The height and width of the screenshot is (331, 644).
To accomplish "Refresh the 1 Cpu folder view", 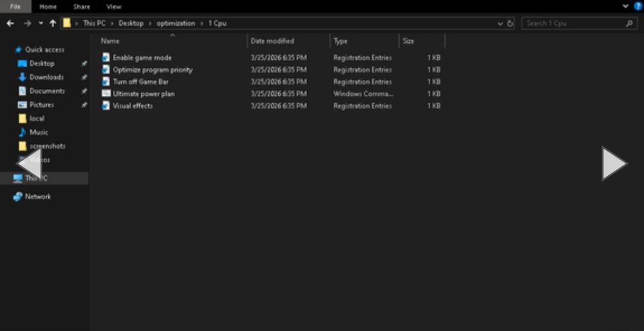I will coord(509,23).
